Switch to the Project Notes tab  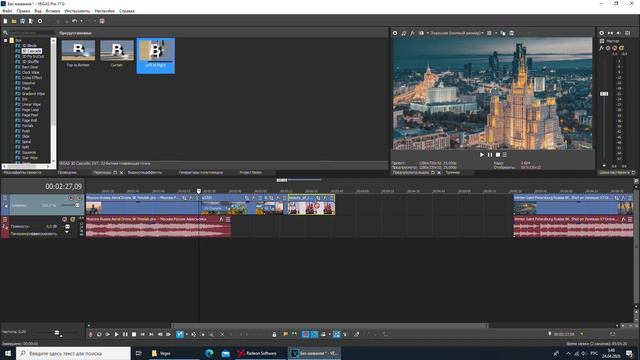(251, 173)
